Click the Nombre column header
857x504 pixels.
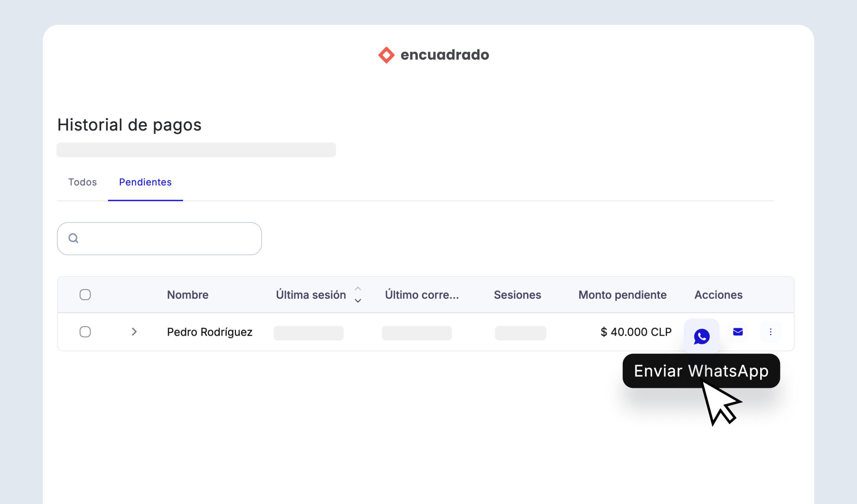click(188, 295)
